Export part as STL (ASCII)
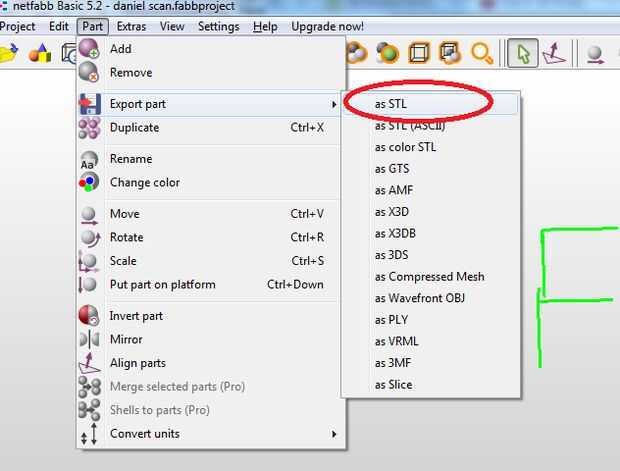 (431, 126)
